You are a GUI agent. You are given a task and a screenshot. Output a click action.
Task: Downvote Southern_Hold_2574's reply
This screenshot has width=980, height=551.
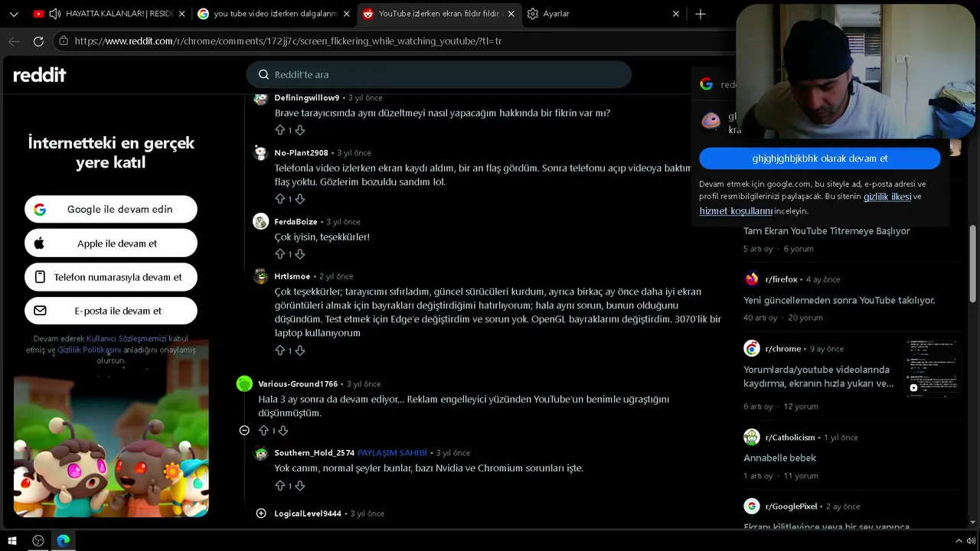[300, 486]
